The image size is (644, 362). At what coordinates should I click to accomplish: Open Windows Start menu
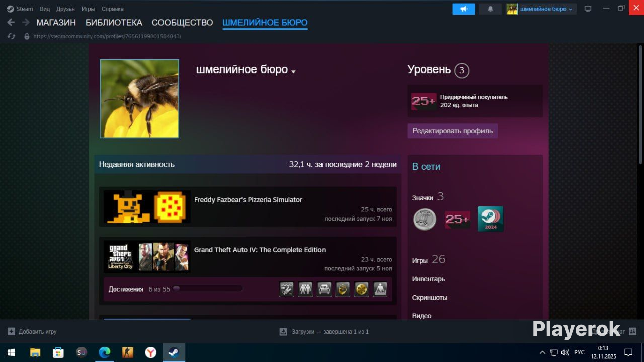(x=11, y=352)
